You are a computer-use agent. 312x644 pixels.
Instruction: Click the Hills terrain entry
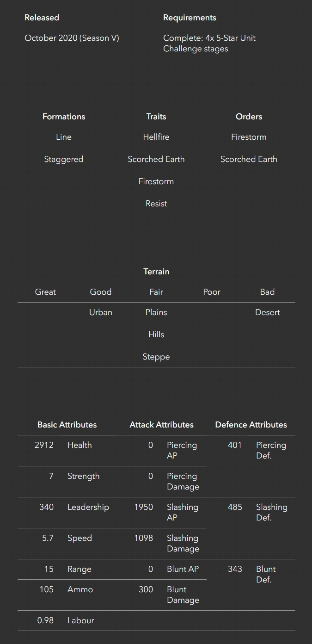156,334
